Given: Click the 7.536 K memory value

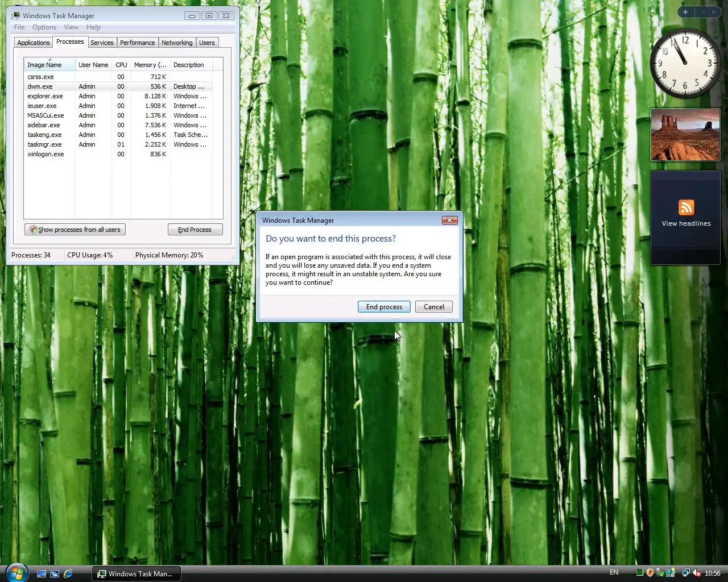Looking at the screenshot, I should [x=155, y=125].
